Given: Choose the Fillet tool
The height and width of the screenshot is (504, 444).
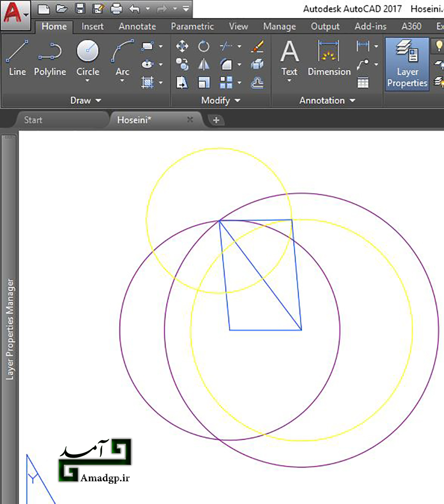Looking at the screenshot, I should pyautogui.click(x=226, y=64).
